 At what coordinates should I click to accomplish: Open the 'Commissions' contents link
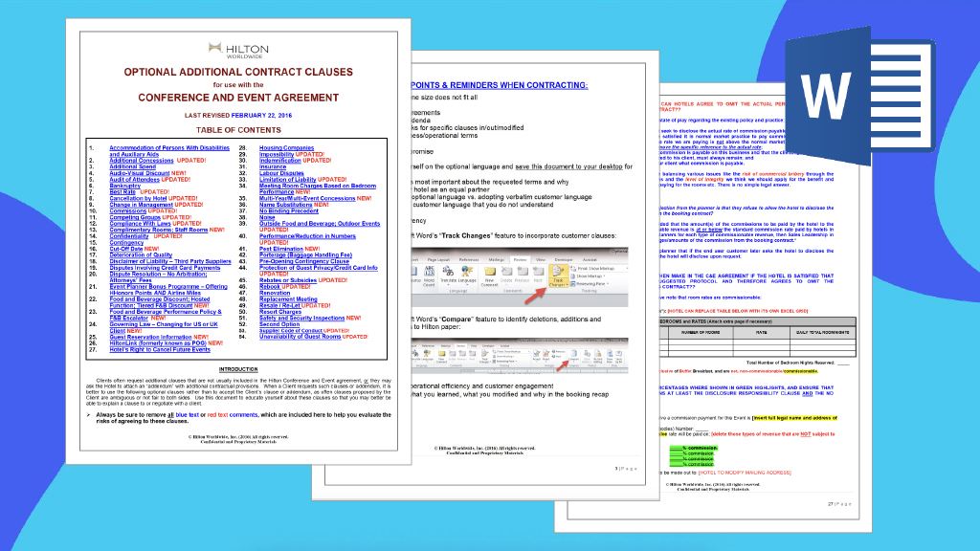tap(128, 211)
